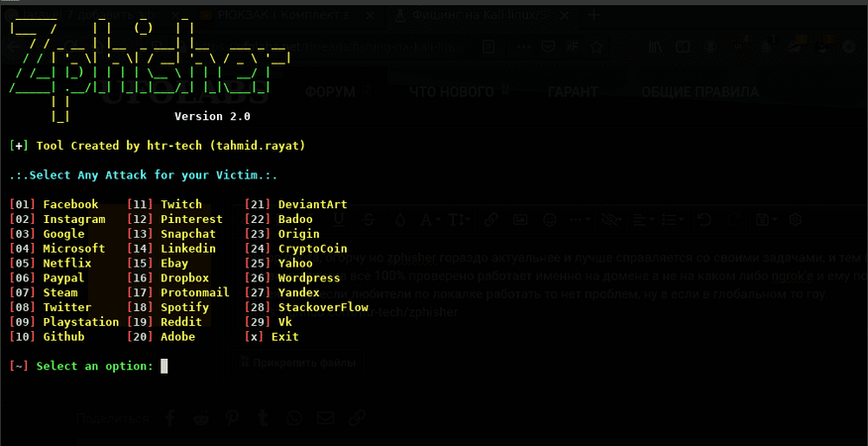Screen dimensions: 868x446
Task: Click 'Version 2.0' text in terminal
Action: [x=213, y=116]
